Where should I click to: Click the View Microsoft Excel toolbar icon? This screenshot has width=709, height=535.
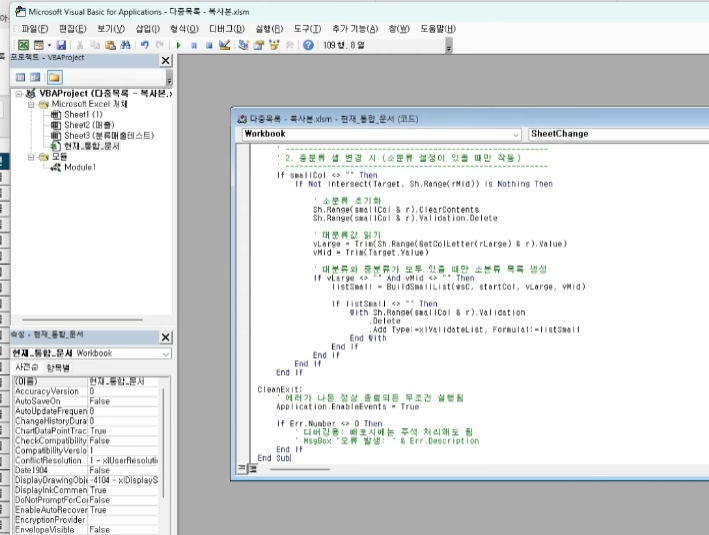point(24,45)
